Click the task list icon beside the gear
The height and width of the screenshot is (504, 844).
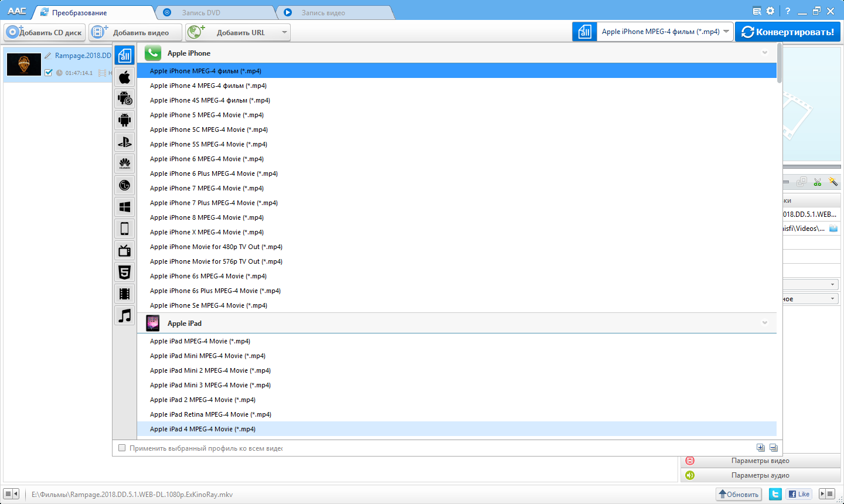click(757, 11)
